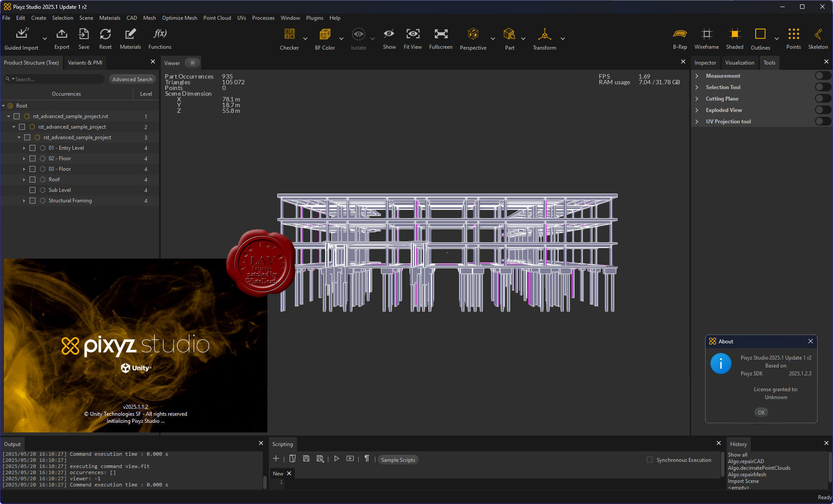Screen dimensions: 833x504
Task: Toggle Skeleton display mode
Action: (818, 34)
